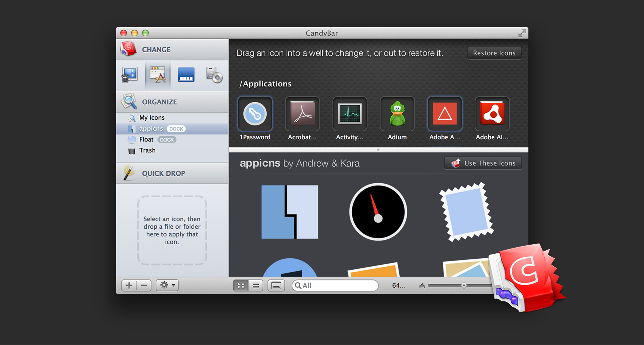Select the partially visible blue half-circle icon
This screenshot has height=345, width=644.
290,268
